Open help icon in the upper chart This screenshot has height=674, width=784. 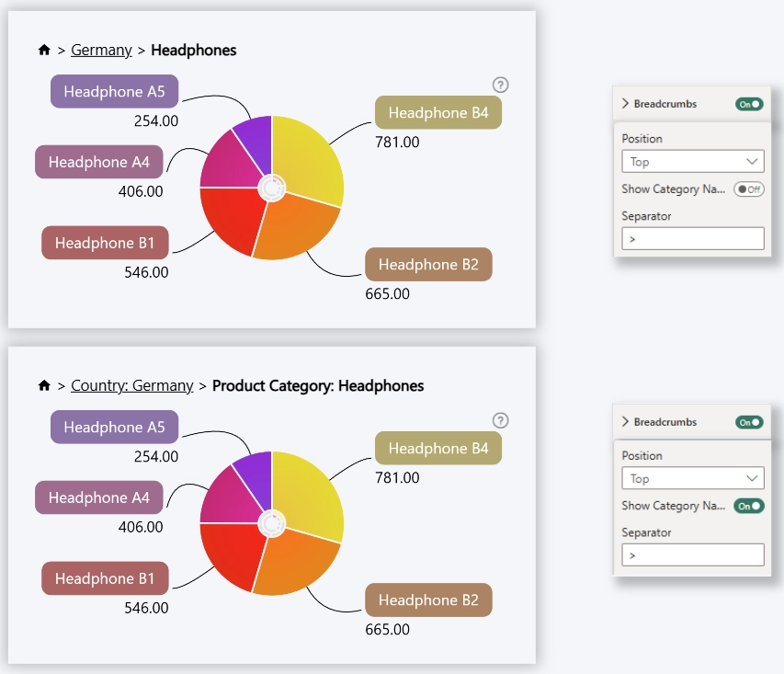click(x=500, y=85)
